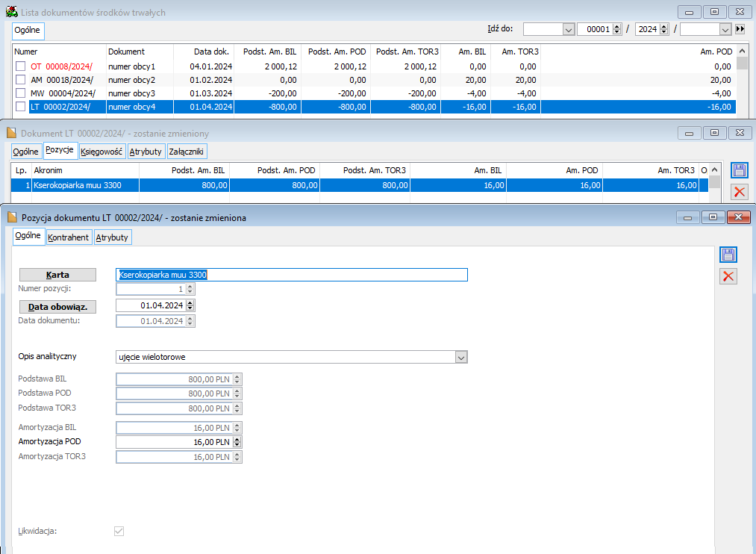The image size is (756, 554).
Task: Click the Data obowiąz. button
Action: click(58, 307)
